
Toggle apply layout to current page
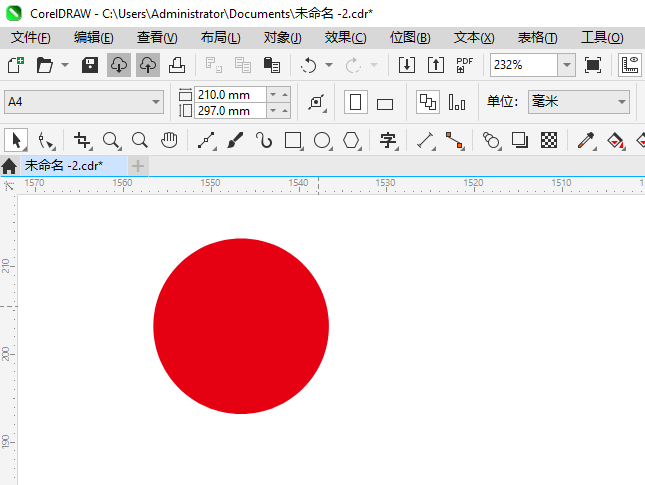point(457,102)
